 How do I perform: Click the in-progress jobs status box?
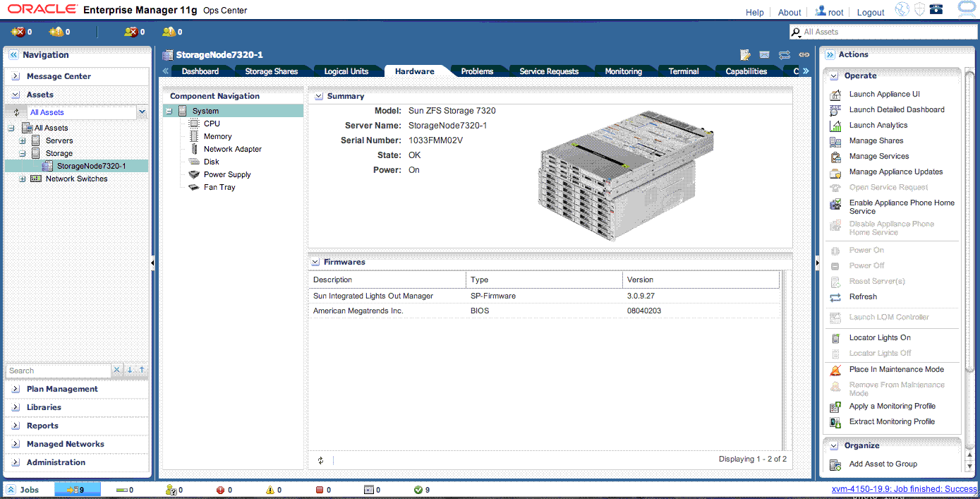[x=78, y=489]
